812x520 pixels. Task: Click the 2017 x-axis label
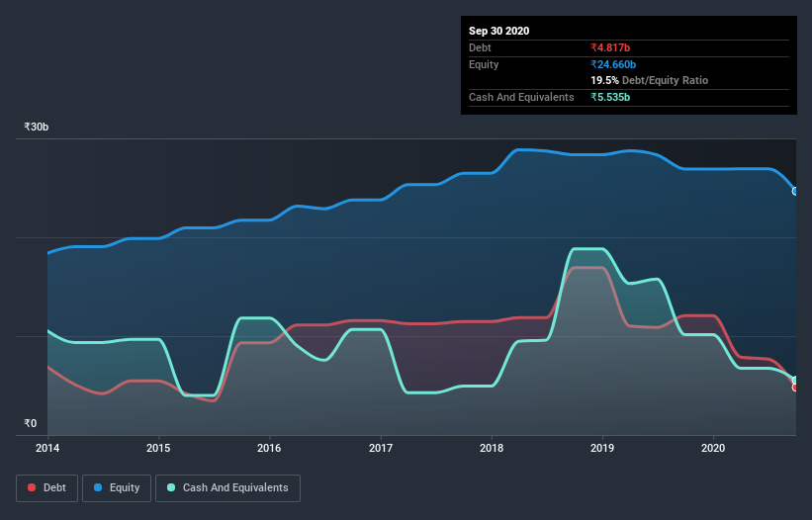coord(381,448)
